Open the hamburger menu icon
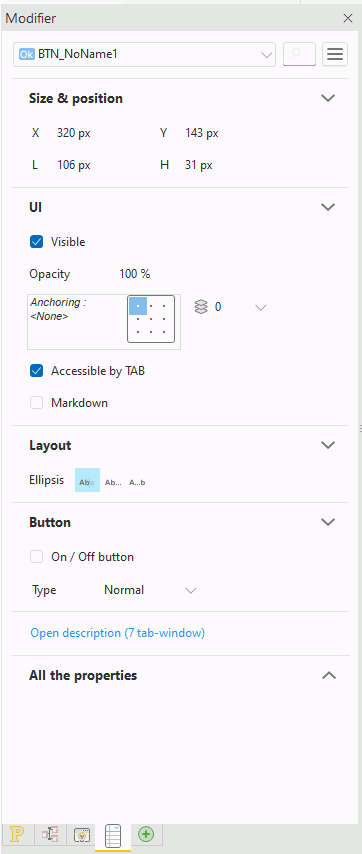 (335, 54)
